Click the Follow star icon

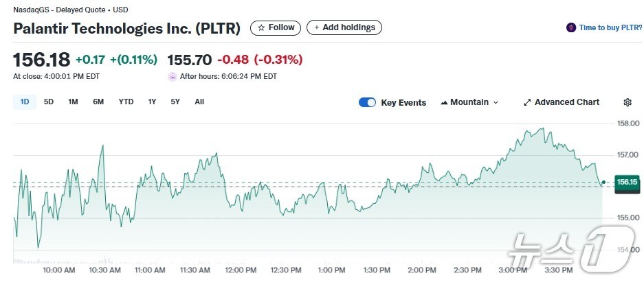[x=261, y=28]
